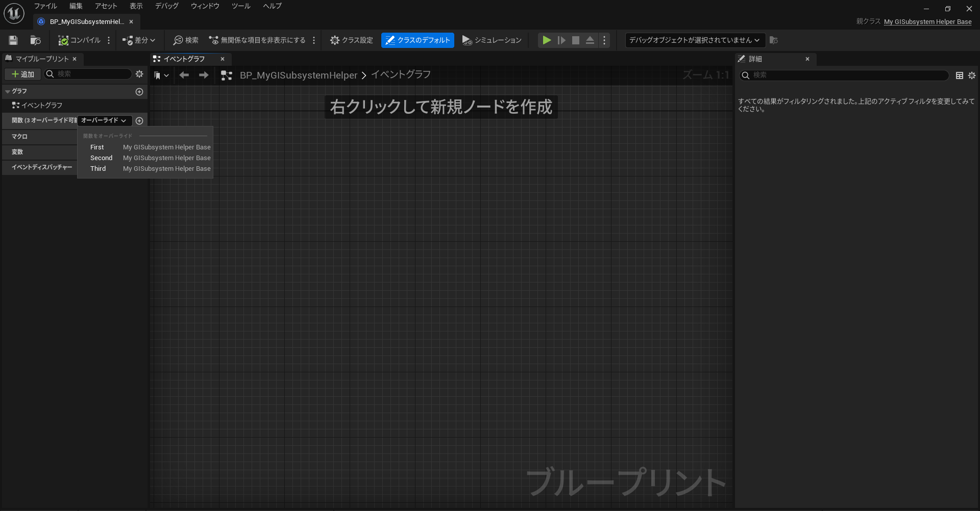
Task: Open the play options three-dot menu
Action: point(604,40)
